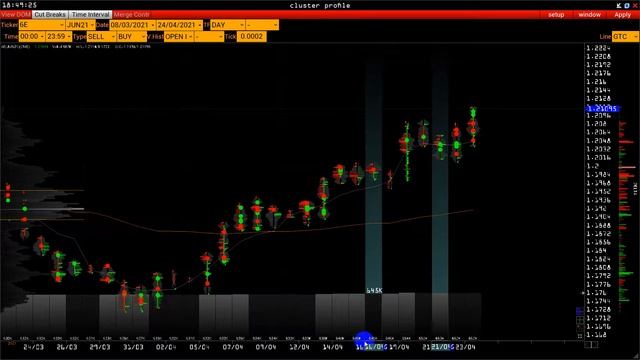The width and height of the screenshot is (640, 360).
Task: Click the 07/04 date label
Action: pyautogui.click(x=233, y=347)
